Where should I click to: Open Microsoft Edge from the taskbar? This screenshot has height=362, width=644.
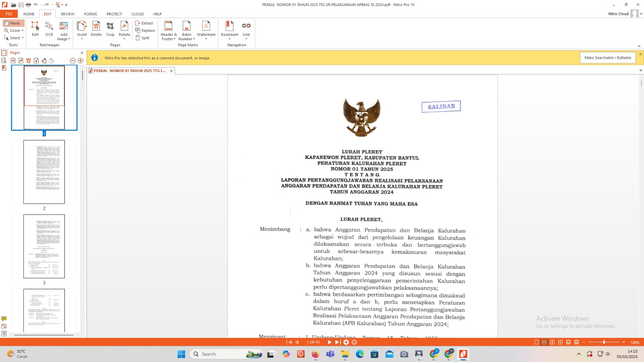pyautogui.click(x=360, y=354)
